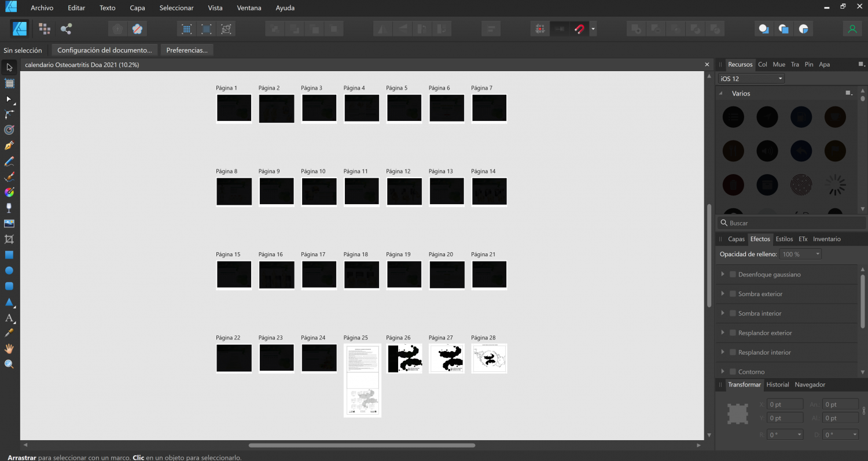Select the Artistic Text tool
Screen dimensions: 868x461
click(9, 318)
